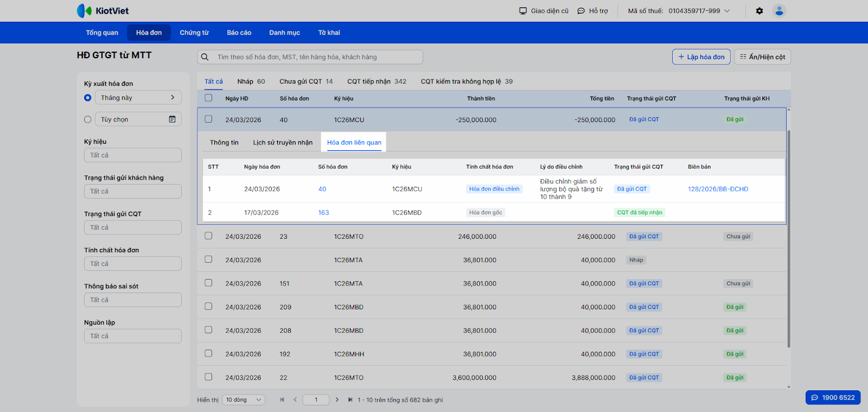Switch to the Lịch sử truyền nhận tab
The width and height of the screenshot is (868, 412).
(x=283, y=143)
